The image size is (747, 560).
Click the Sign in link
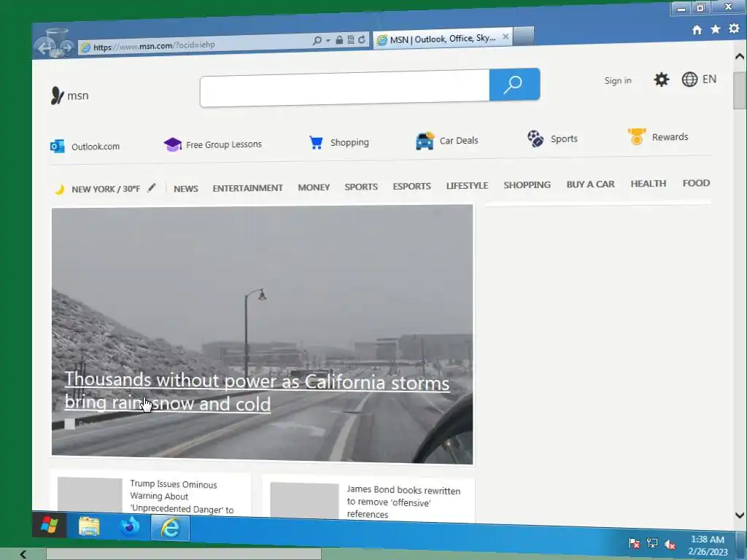point(617,80)
